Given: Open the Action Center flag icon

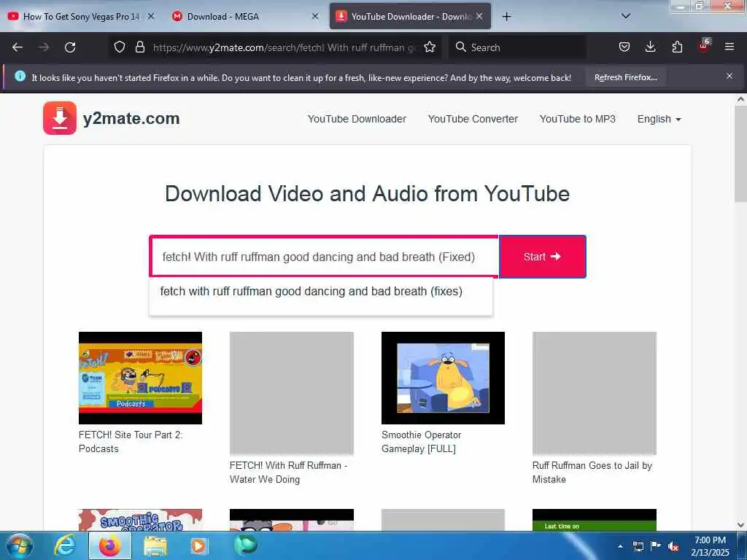Looking at the screenshot, I should point(656,545).
